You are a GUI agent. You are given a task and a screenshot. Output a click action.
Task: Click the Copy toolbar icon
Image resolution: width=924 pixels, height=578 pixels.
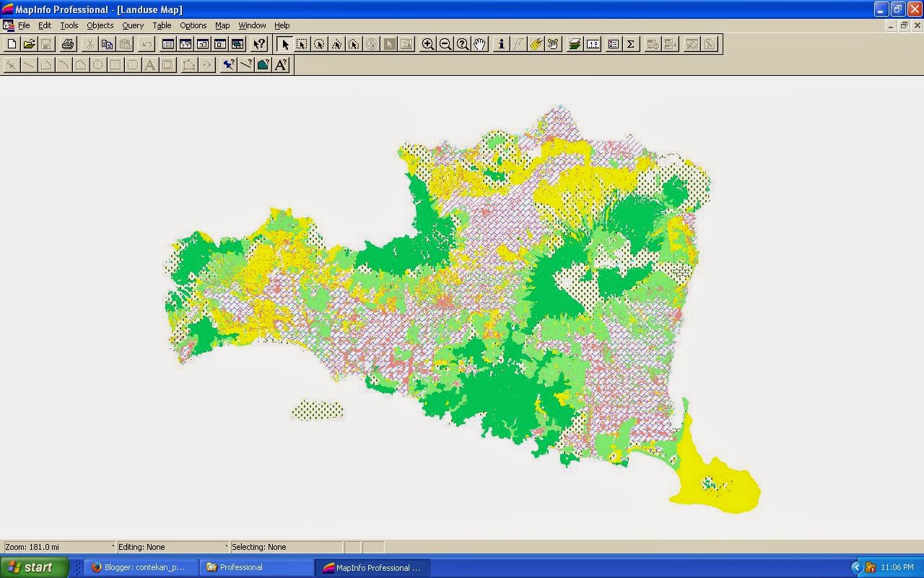tap(107, 44)
